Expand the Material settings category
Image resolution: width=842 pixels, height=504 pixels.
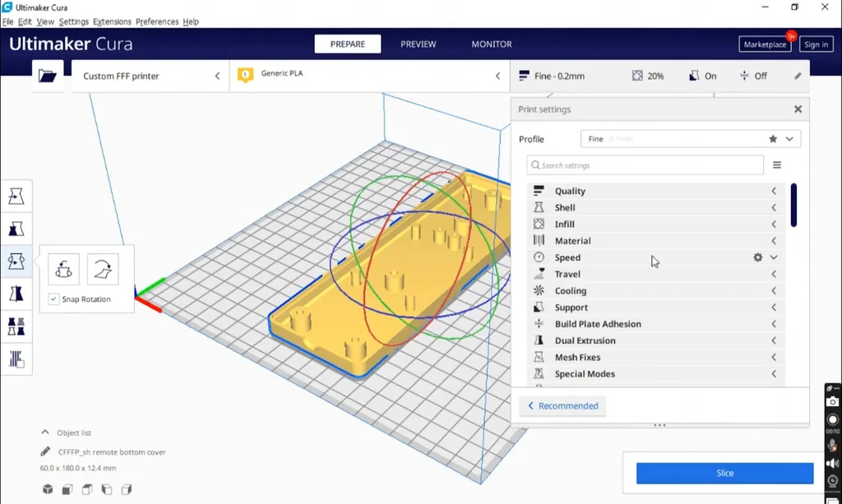click(655, 240)
